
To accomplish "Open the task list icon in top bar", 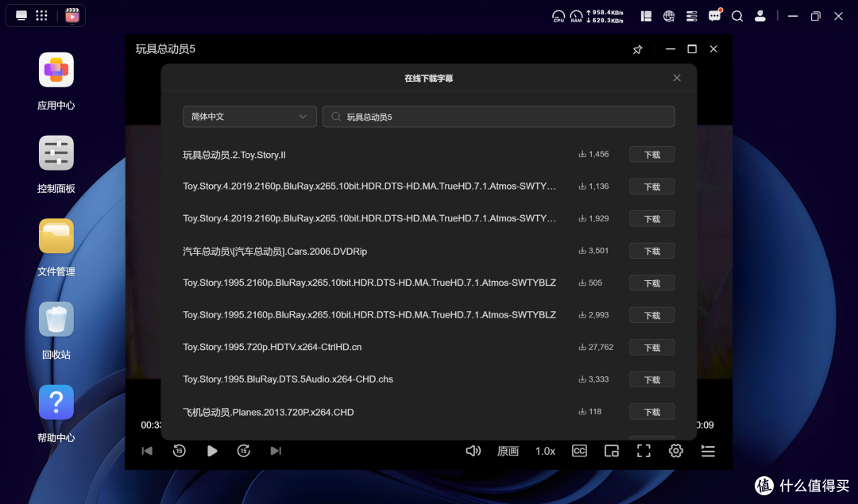I will pyautogui.click(x=692, y=17).
